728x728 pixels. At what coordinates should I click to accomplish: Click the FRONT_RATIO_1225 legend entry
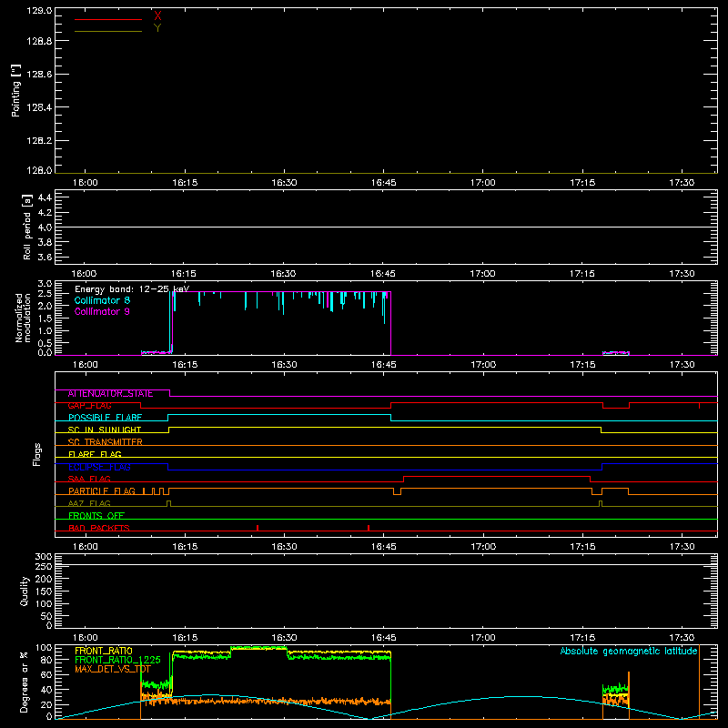point(117,661)
